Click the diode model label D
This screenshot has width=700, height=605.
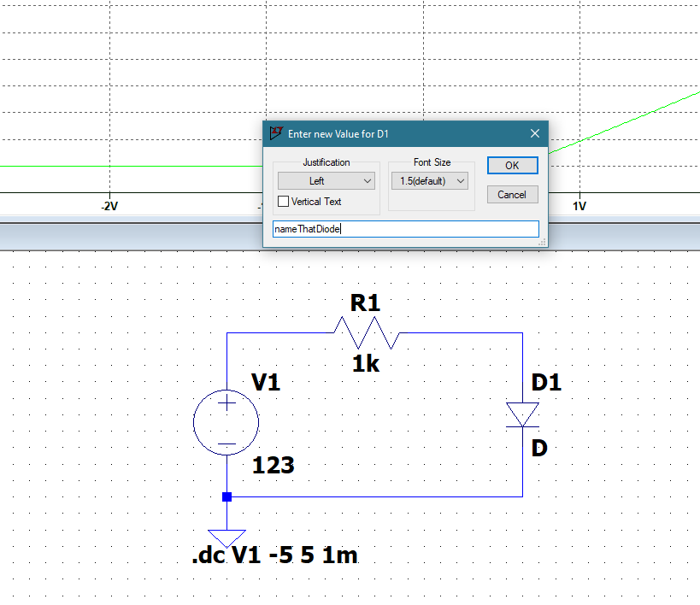538,448
